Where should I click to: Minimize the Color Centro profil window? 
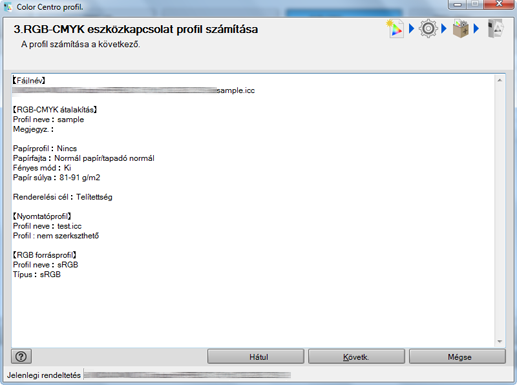tap(458, 4)
